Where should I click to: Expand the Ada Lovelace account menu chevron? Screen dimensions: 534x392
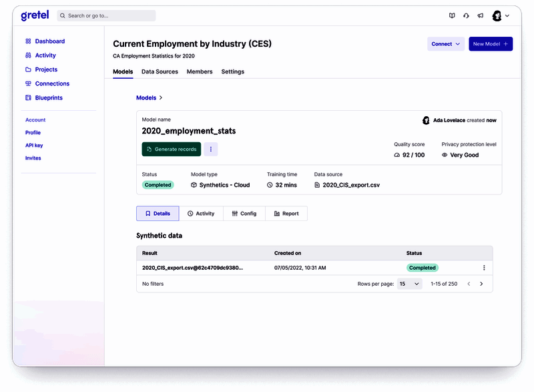pos(506,15)
